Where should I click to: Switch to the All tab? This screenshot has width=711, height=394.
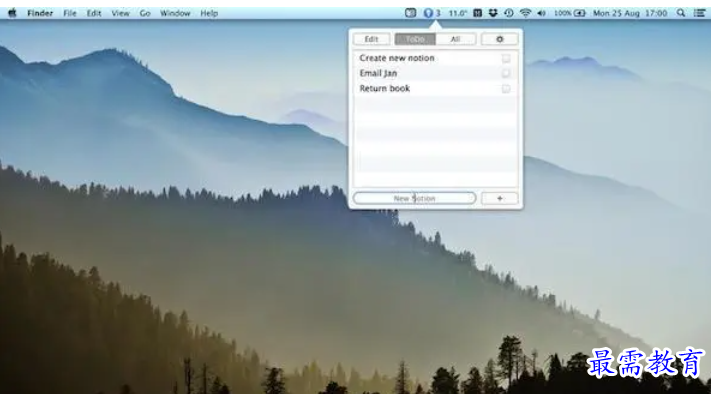[x=456, y=39]
